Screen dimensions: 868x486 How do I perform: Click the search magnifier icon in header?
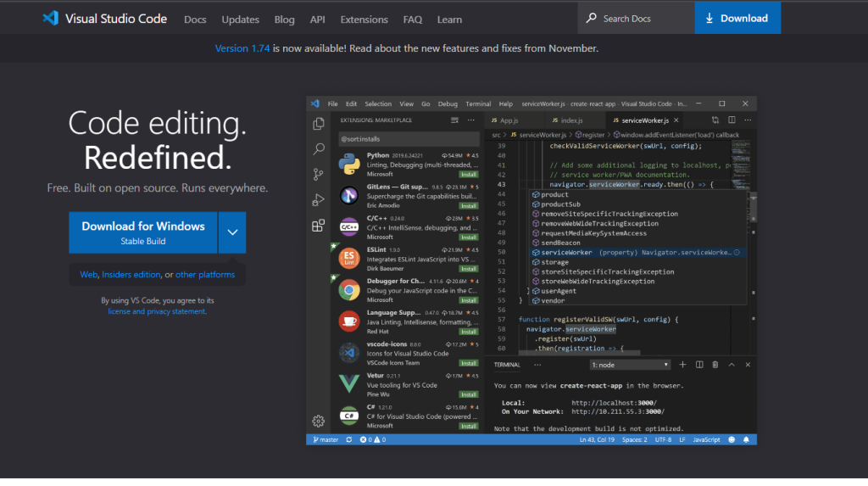click(591, 18)
